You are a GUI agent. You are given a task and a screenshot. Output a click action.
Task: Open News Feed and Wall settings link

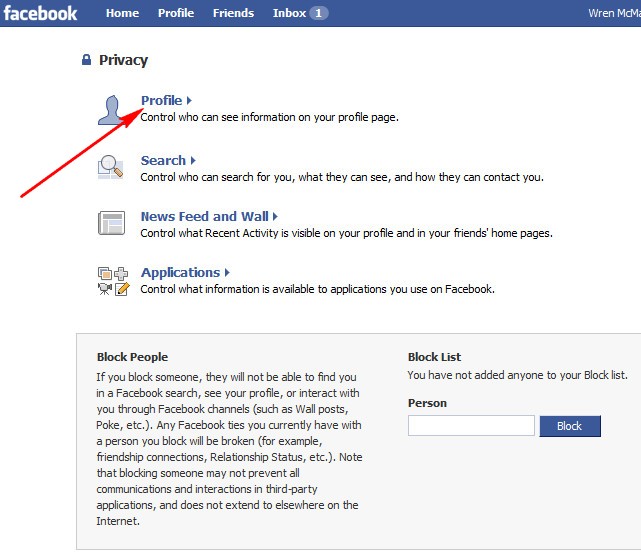coord(204,216)
